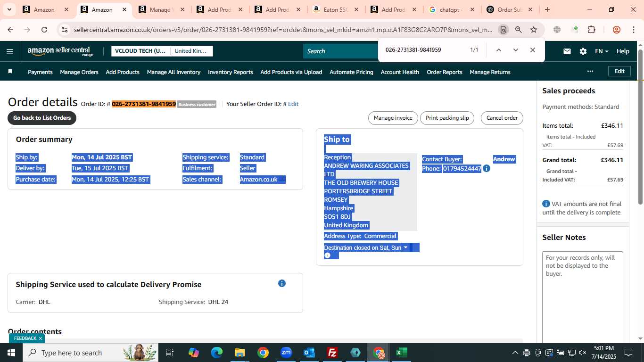Open Automate Pricing menu item
The image size is (644, 362).
351,72
